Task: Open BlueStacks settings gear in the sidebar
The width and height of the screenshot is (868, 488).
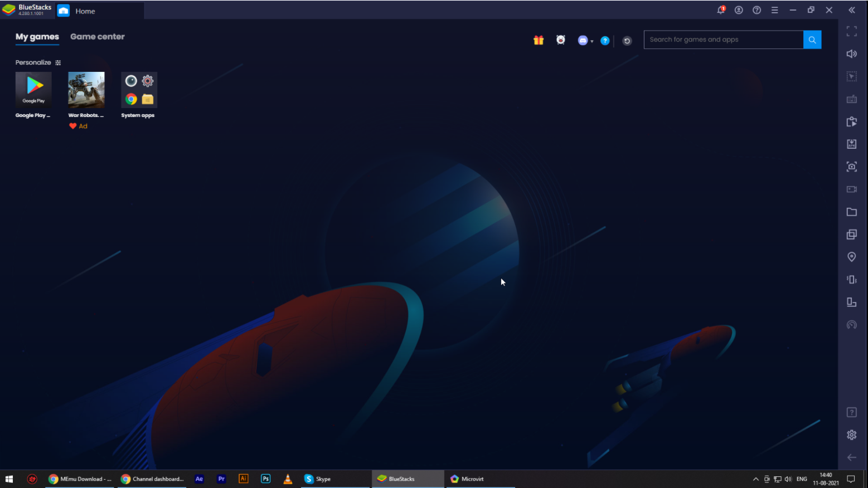Action: point(851,435)
